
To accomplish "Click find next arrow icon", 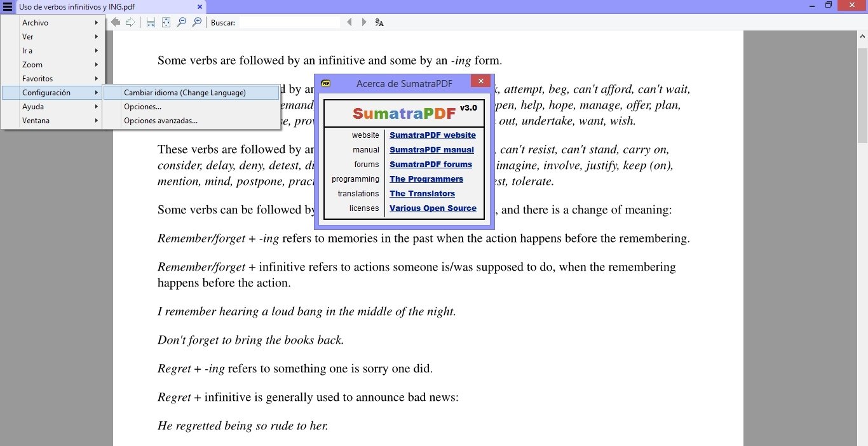I will point(364,22).
